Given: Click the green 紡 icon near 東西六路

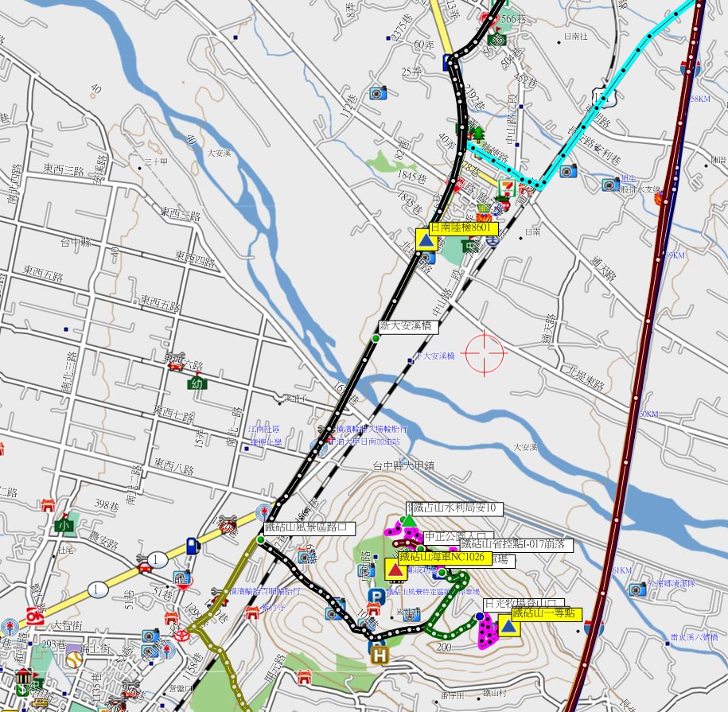Looking at the screenshot, I should 195,383.
